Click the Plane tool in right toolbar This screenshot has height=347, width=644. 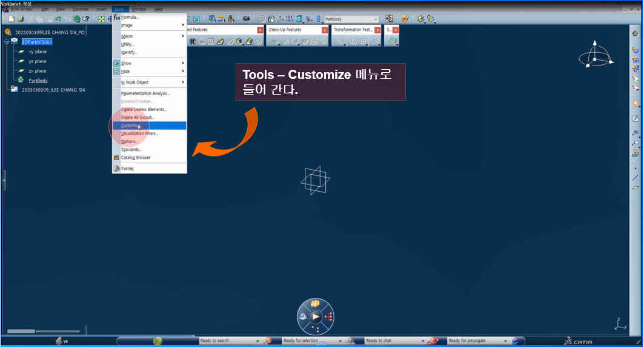(636, 187)
